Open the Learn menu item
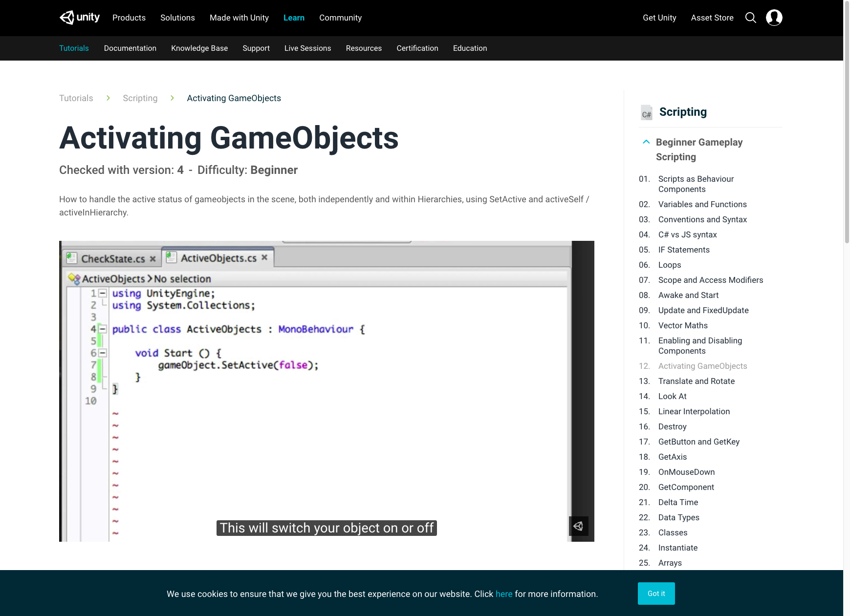Image resolution: width=850 pixels, height=616 pixels. (x=294, y=18)
